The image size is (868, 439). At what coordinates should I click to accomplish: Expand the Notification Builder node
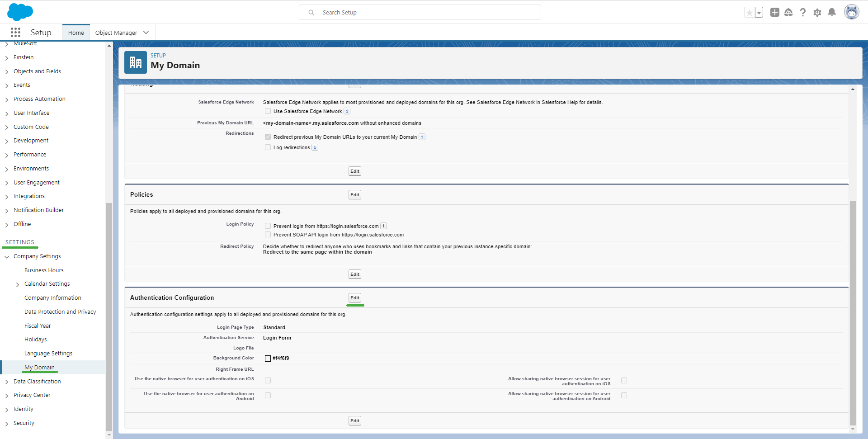7,211
